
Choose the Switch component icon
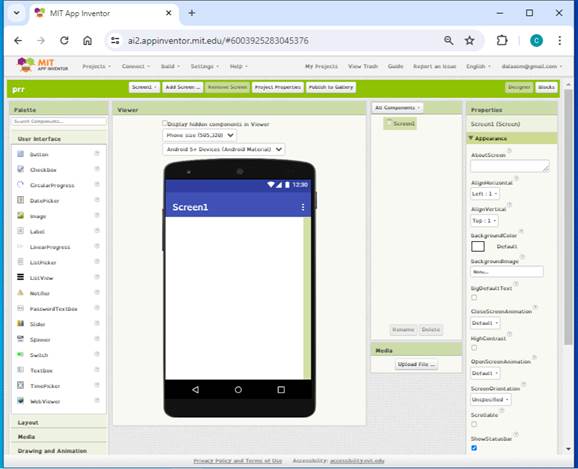[21, 355]
